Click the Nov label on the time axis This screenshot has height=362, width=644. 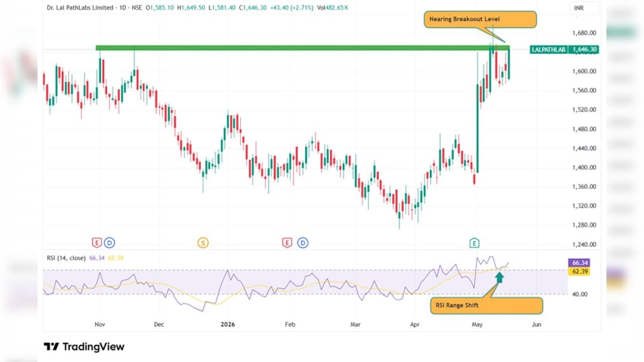[100, 324]
